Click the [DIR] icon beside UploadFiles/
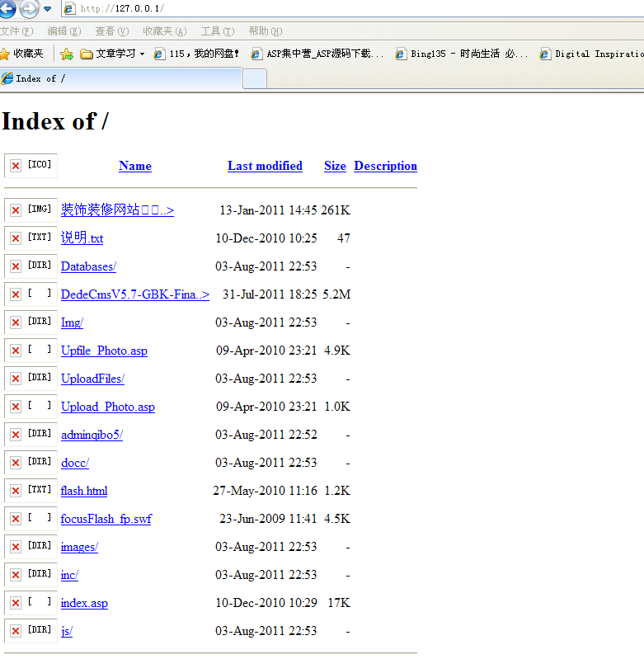The height and width of the screenshot is (659, 644). [x=31, y=379]
